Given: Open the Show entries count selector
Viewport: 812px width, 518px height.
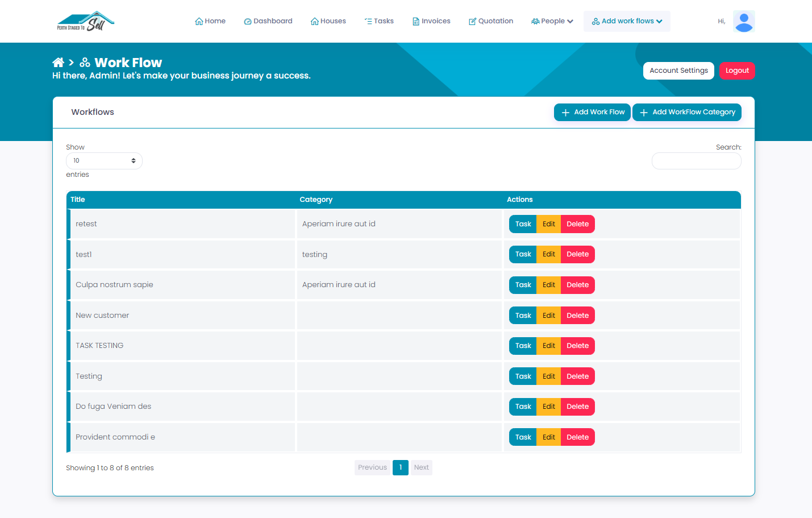Looking at the screenshot, I should click(x=104, y=161).
